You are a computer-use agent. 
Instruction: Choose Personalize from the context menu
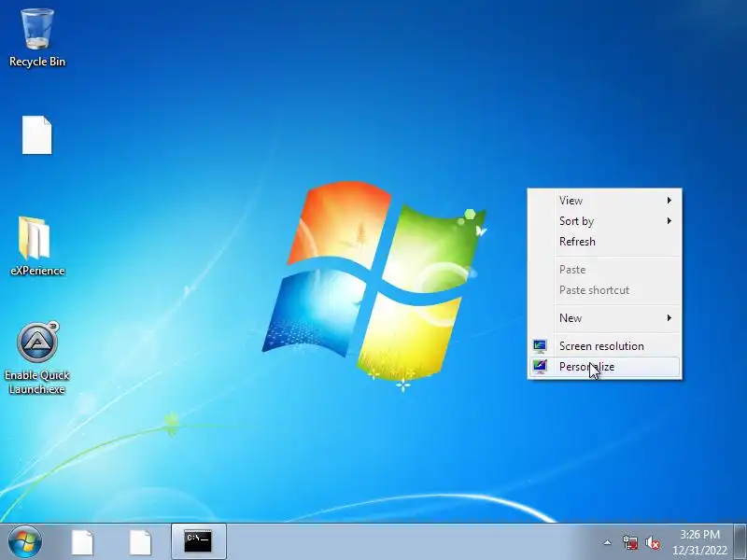(x=604, y=367)
